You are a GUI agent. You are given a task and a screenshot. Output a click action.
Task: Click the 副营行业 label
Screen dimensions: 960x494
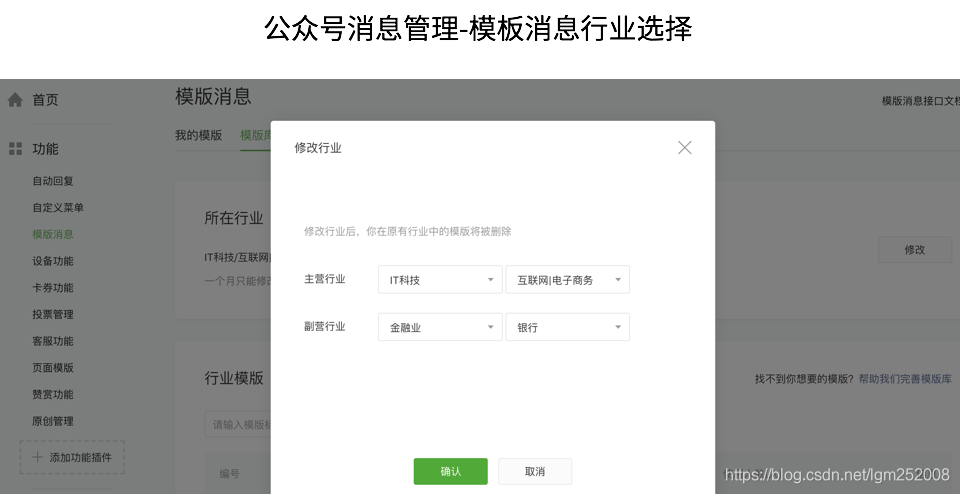pos(324,326)
